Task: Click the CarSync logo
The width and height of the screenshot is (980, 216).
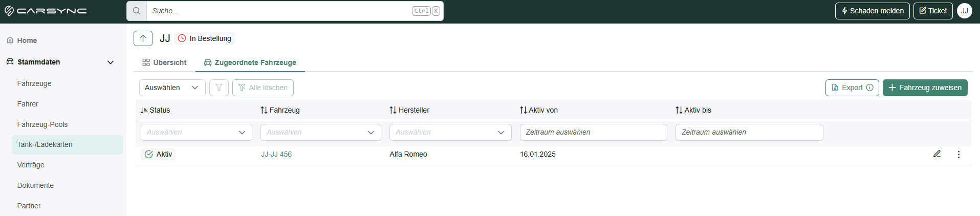Action: [x=46, y=11]
